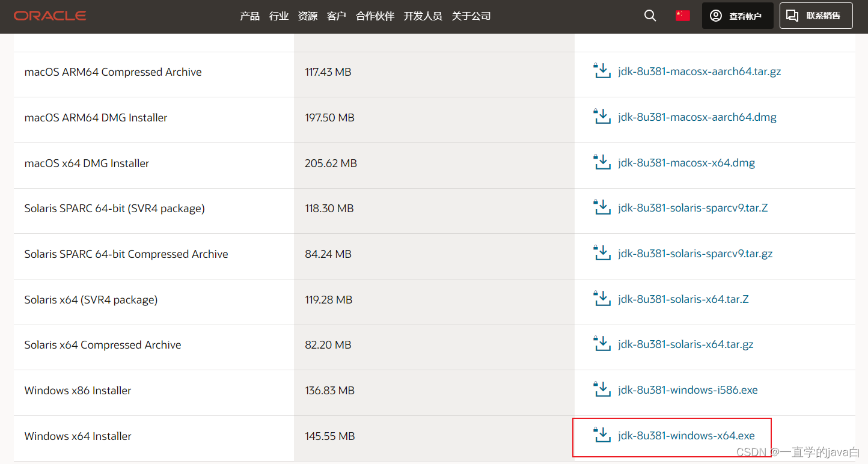The image size is (868, 464).
Task: Download jdk-8u381-solaris-x64.tar.gz link
Action: 686,344
